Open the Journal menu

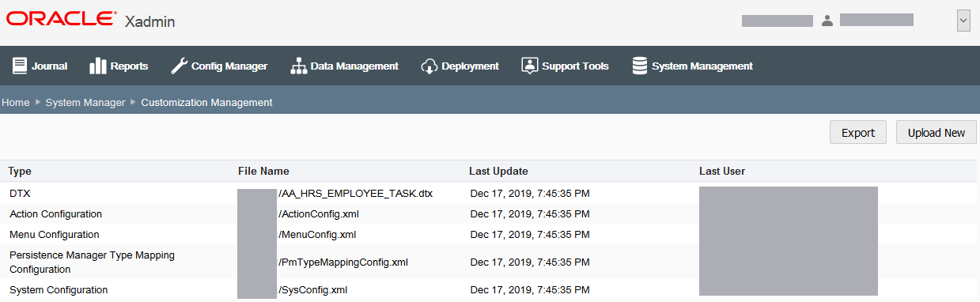(40, 66)
